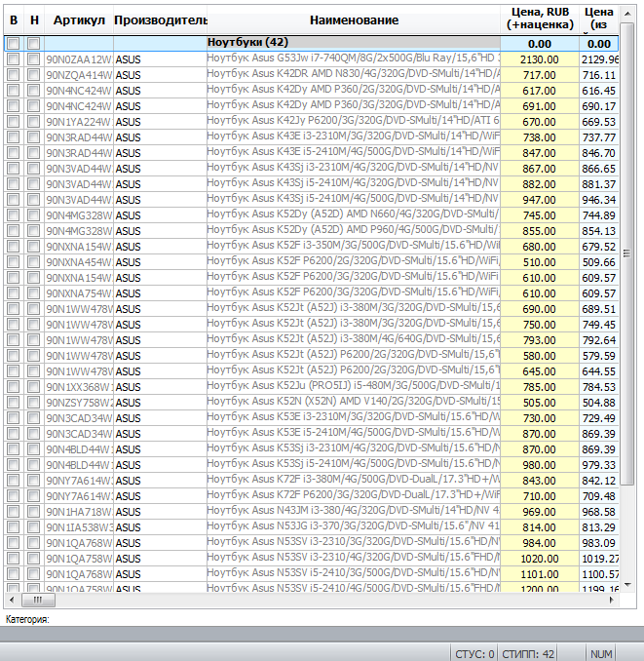644x661 pixels.
Task: Toggle the Н checkbox for Asus K72F i3-380M
Action: [34, 481]
